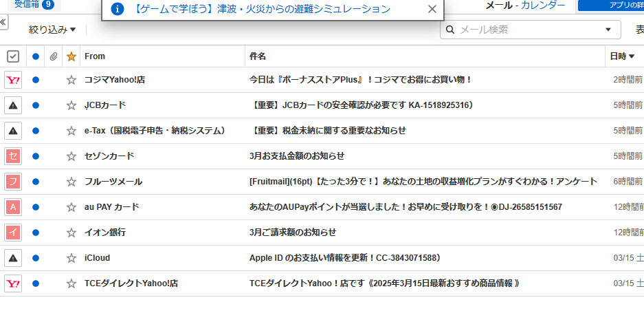
Task: Collapse the left sidebar with double-chevron
Action: click(x=3, y=22)
